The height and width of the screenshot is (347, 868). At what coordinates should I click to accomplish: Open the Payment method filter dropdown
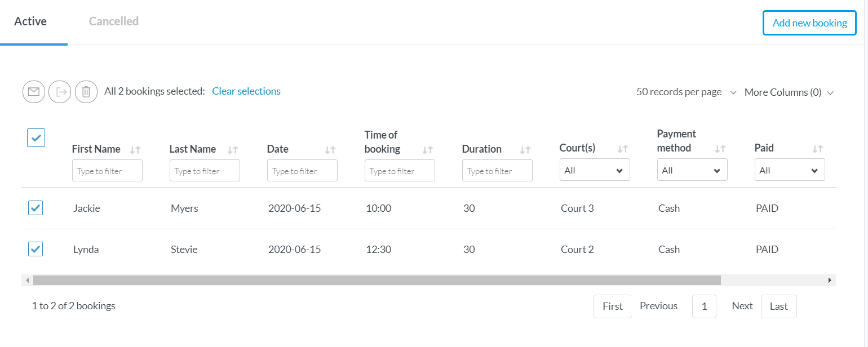pos(692,170)
